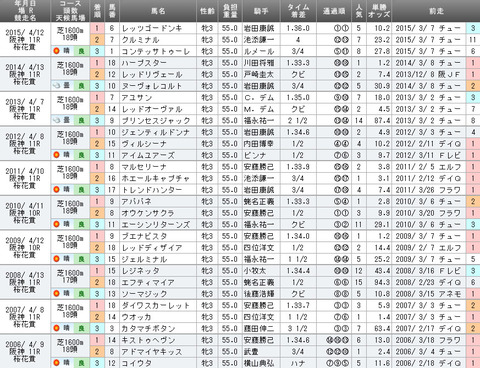This screenshot has height=368, width=480.
Task: Click the sunny weather icon in the 2009 race block
Action: [57, 259]
